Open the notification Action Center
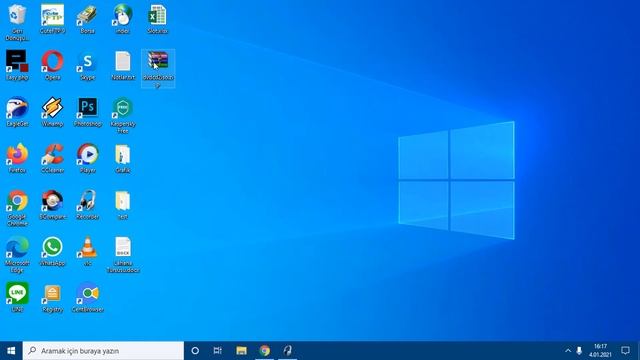Screen dimensions: 640x360 point(625,351)
